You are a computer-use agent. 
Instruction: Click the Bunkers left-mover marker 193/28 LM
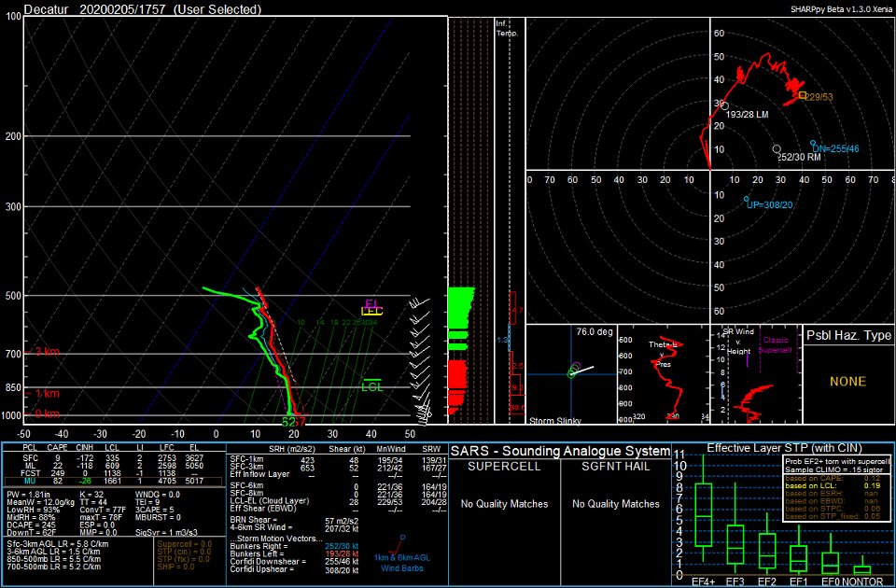(x=725, y=105)
